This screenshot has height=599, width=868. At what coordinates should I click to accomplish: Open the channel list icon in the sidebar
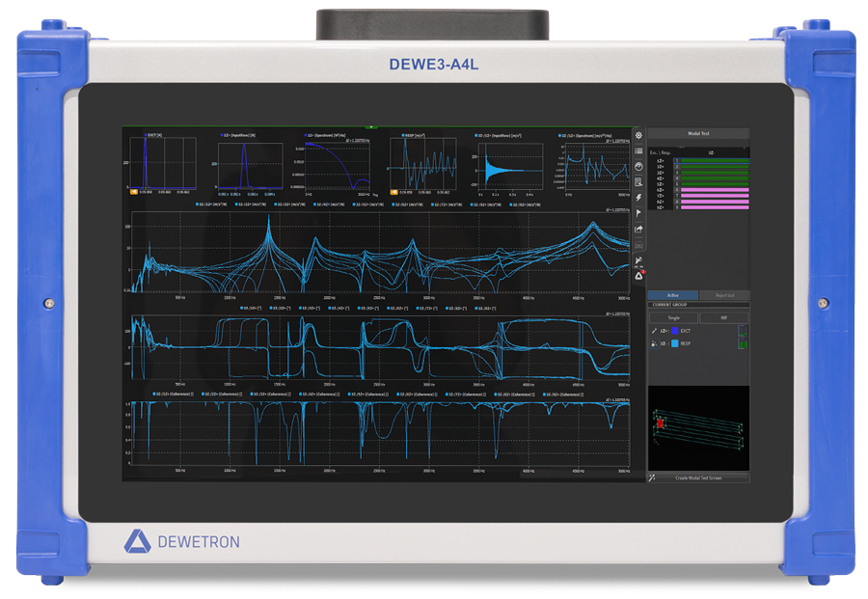tap(638, 150)
